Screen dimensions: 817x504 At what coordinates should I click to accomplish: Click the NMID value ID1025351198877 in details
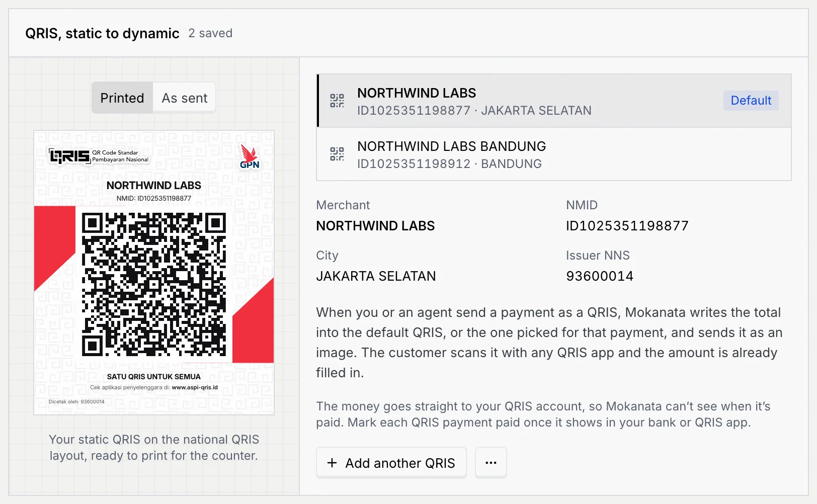(x=627, y=226)
